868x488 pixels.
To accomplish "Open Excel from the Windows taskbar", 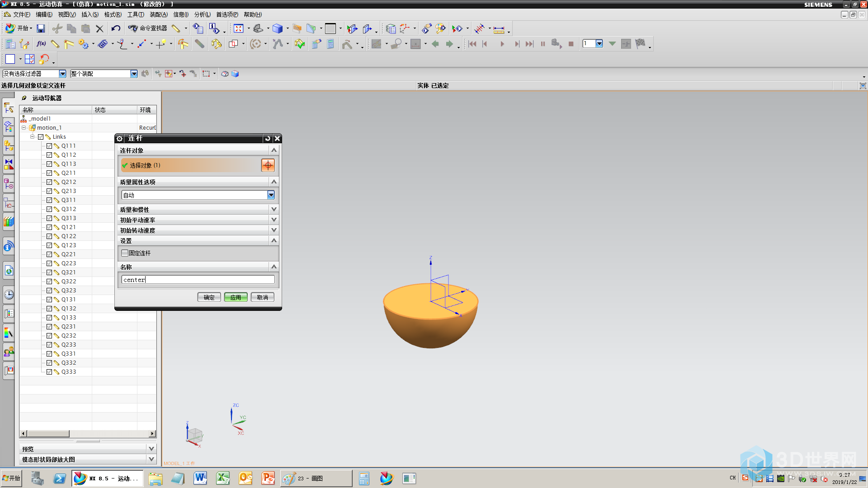I will (223, 478).
